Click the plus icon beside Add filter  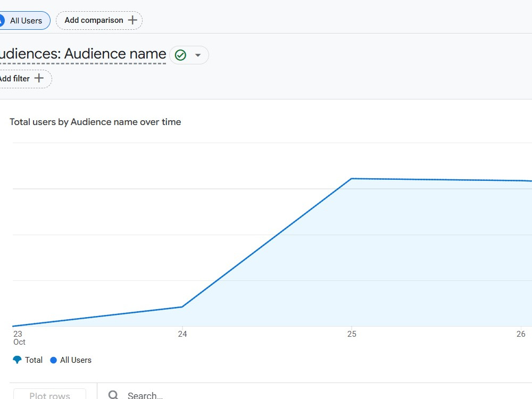(39, 78)
